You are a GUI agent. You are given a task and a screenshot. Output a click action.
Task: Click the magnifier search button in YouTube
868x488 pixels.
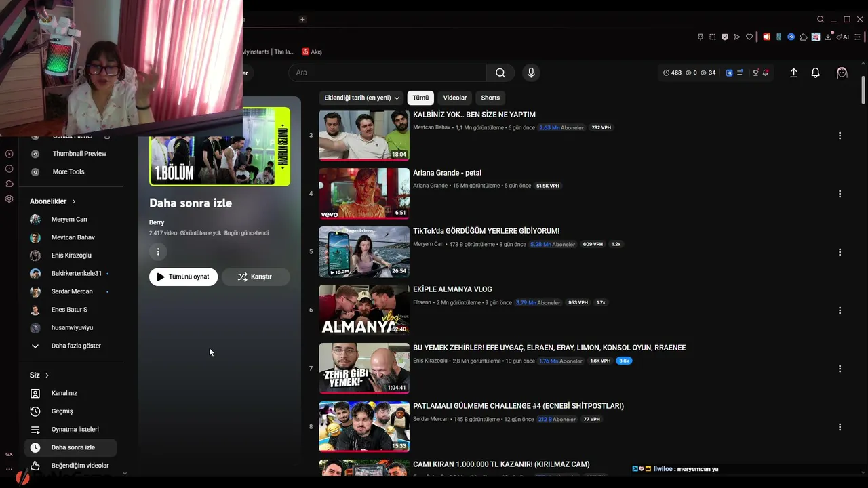tap(500, 73)
